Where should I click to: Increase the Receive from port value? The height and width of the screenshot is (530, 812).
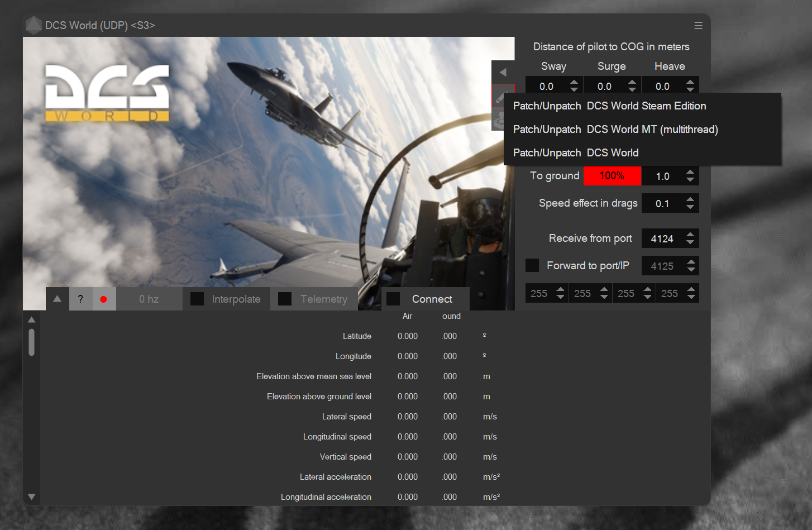pos(690,235)
